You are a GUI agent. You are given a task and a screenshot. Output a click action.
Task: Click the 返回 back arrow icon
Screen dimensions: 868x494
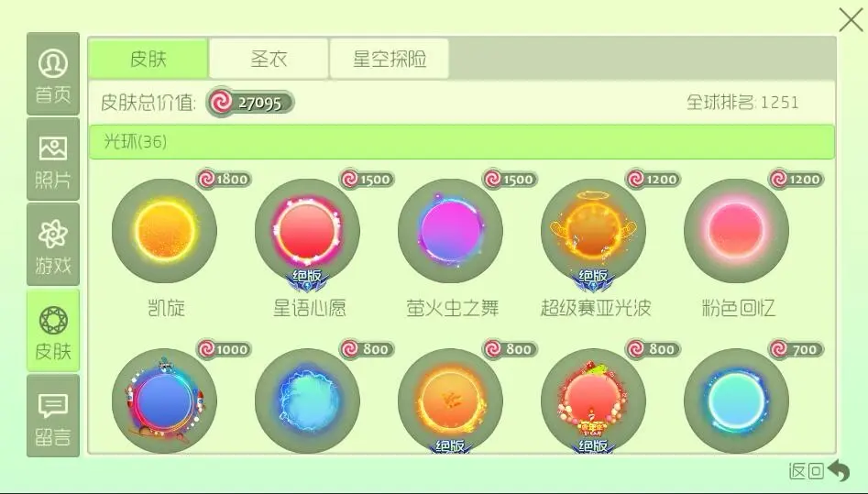[x=838, y=471]
